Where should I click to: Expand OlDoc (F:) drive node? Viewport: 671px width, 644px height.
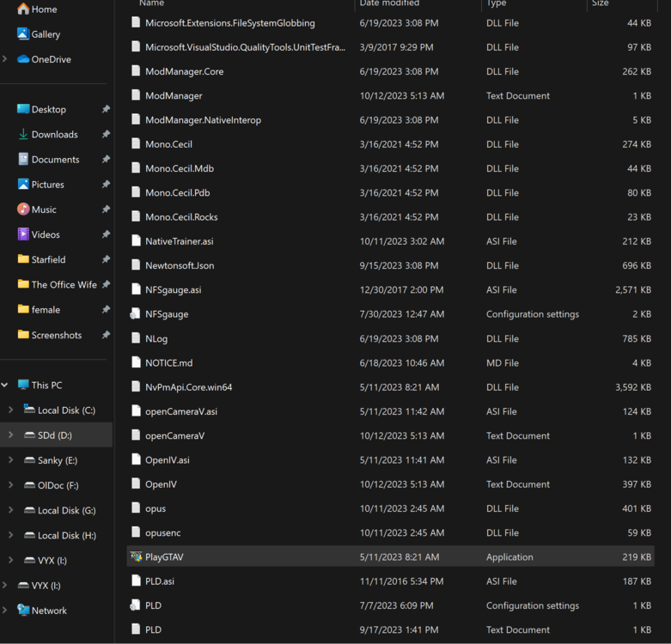(10, 485)
